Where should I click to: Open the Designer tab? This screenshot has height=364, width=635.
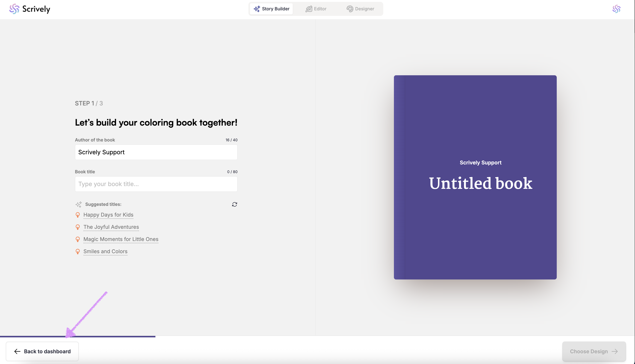click(360, 9)
